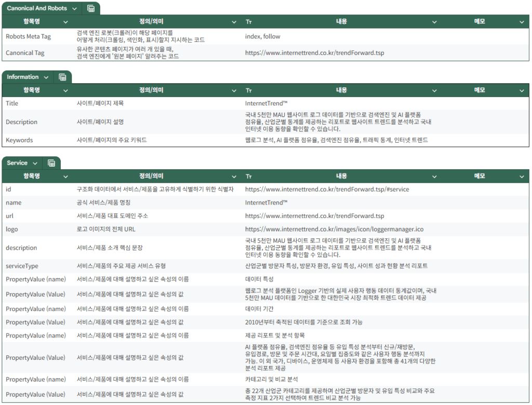The width and height of the screenshot is (532, 405).
Task: Select the Information tab
Action: [x=23, y=76]
